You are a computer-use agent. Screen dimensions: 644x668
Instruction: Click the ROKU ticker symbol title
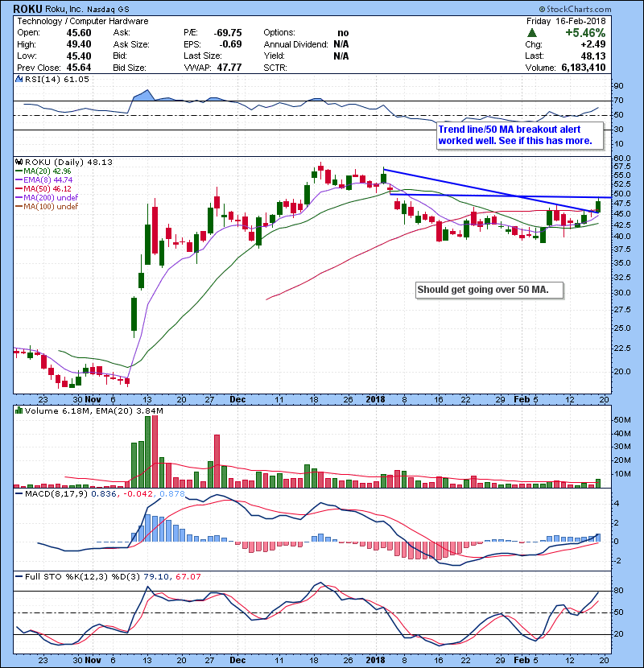click(x=27, y=9)
